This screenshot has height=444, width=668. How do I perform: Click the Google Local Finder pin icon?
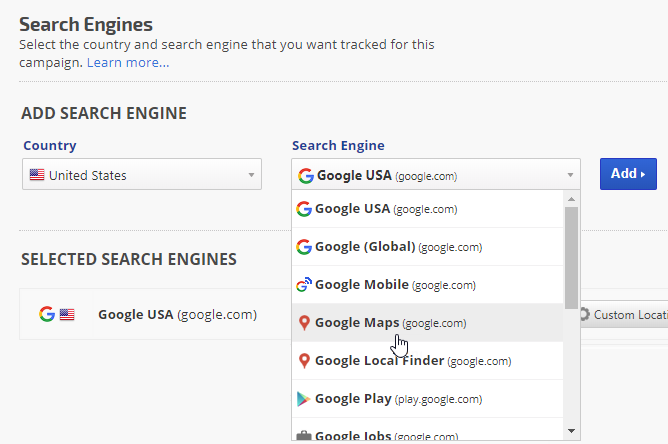pyautogui.click(x=304, y=361)
